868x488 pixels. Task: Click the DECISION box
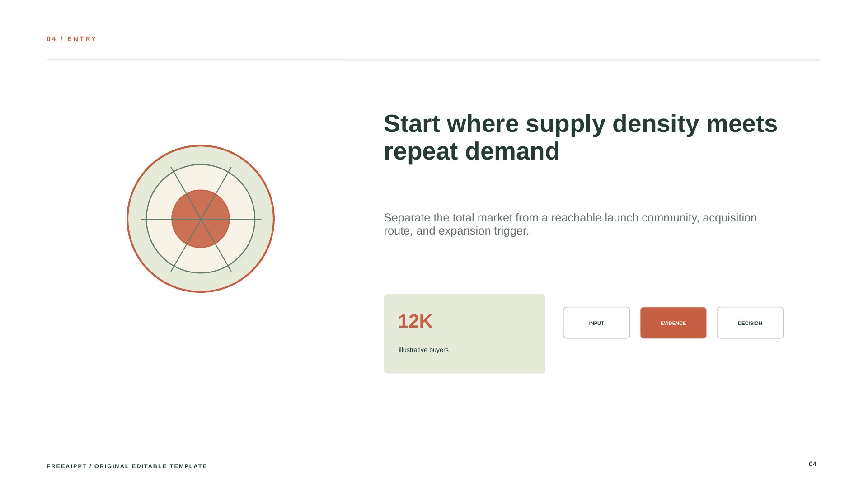[750, 323]
